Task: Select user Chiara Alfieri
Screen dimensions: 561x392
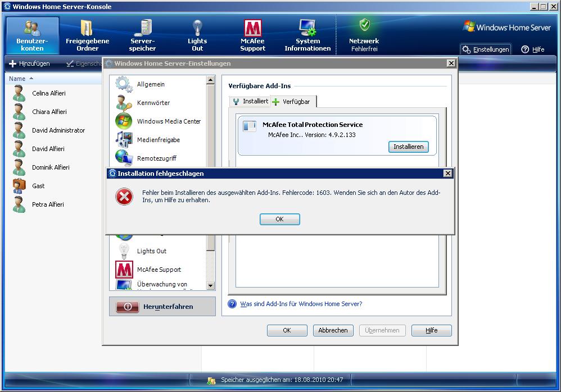Action: [x=49, y=112]
